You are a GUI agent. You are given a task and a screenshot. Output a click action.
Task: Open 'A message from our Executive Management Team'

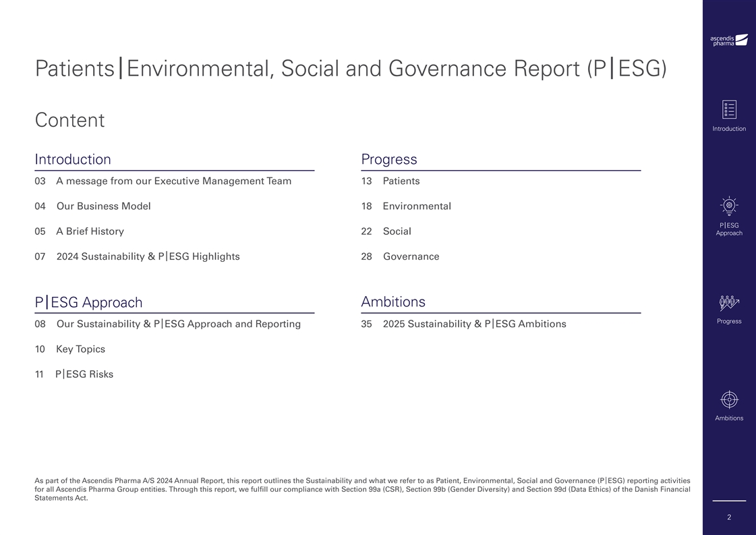(173, 181)
